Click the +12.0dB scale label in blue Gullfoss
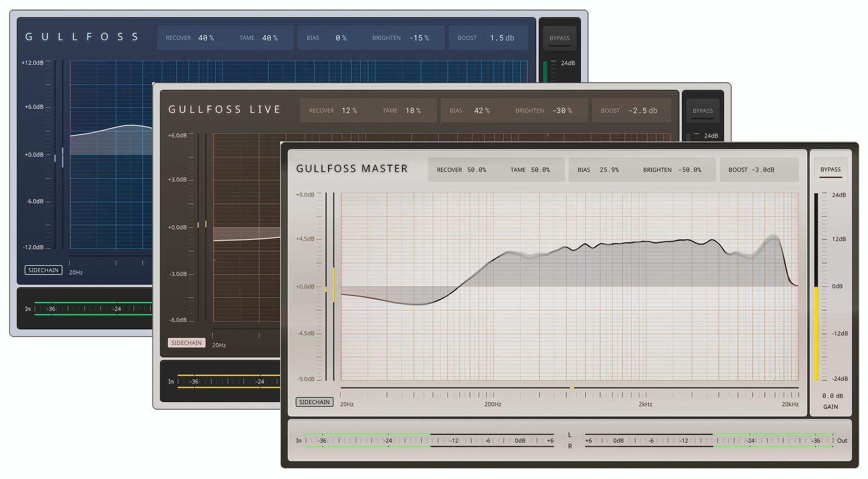Screen dimensions: 868x479 tap(32, 63)
